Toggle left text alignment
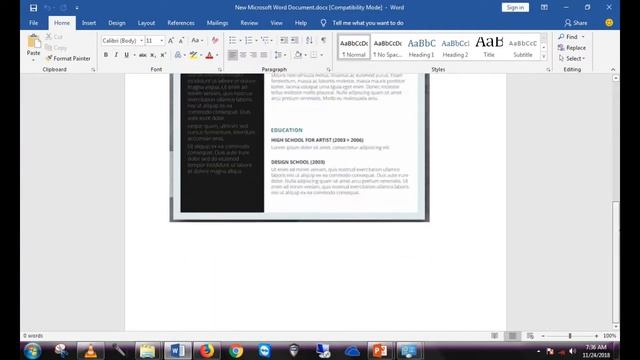640x360 pixels. pos(232,55)
